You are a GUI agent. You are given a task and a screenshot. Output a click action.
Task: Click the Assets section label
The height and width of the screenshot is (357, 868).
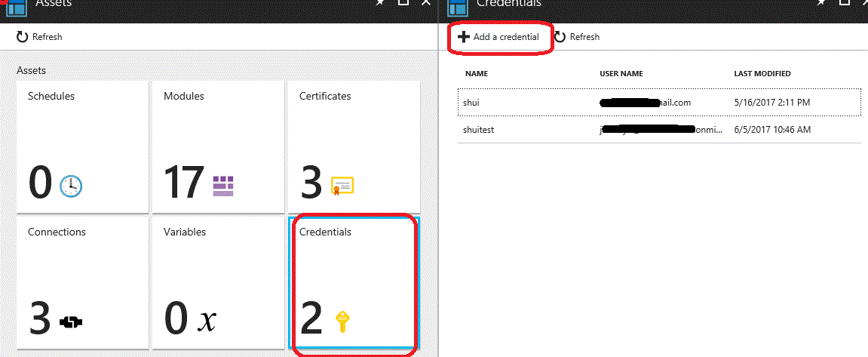31,70
